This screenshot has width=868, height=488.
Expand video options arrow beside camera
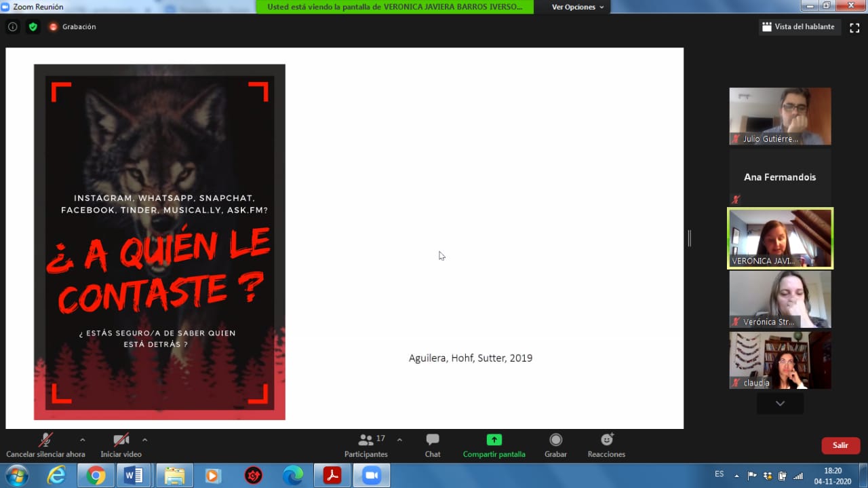click(x=144, y=440)
